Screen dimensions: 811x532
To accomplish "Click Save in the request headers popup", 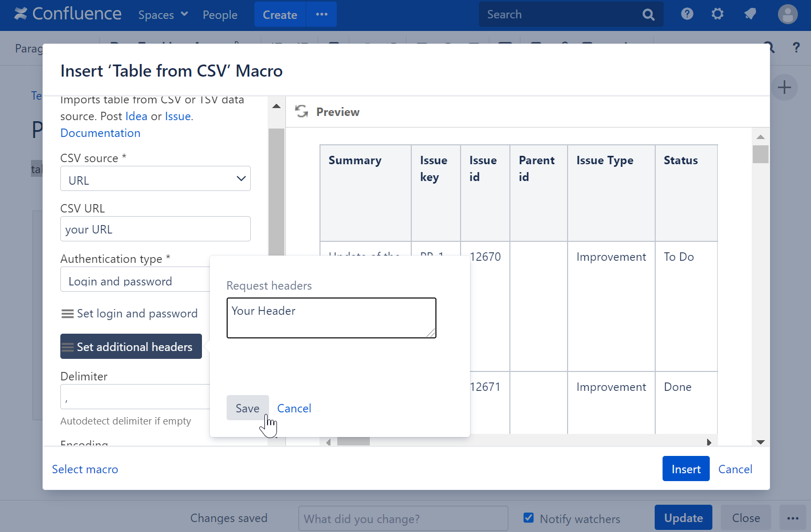I will pyautogui.click(x=247, y=408).
